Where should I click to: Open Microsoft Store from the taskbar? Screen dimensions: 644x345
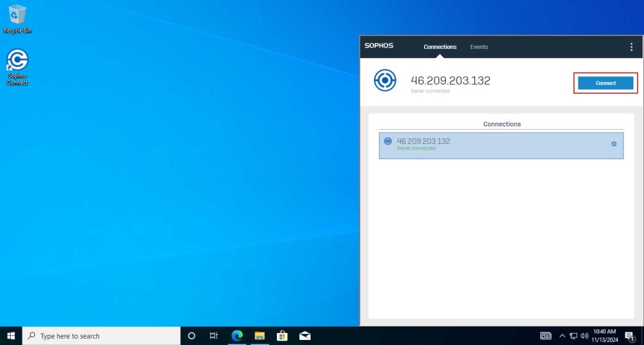[x=282, y=336]
